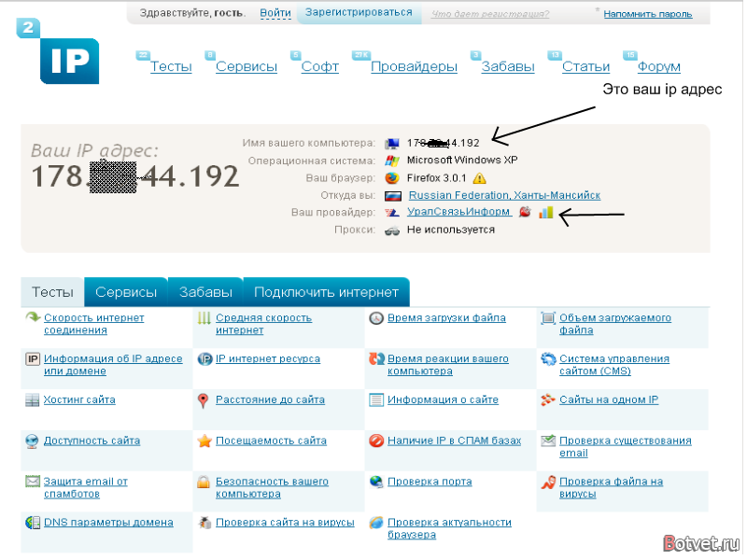Open Статьи in top navigation
The image size is (747, 560).
pyautogui.click(x=586, y=66)
